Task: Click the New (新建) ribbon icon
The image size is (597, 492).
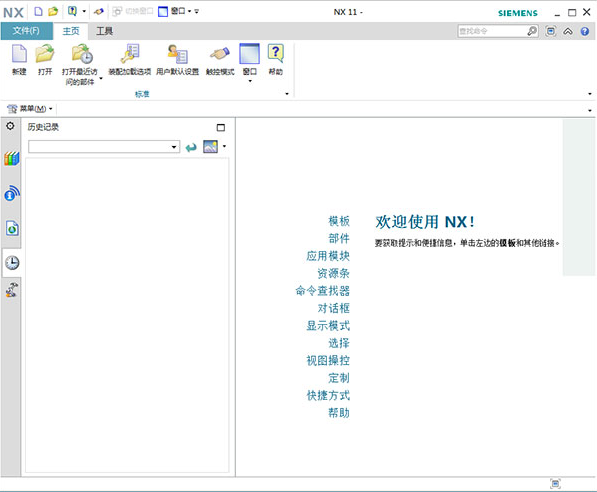Action: [19, 54]
